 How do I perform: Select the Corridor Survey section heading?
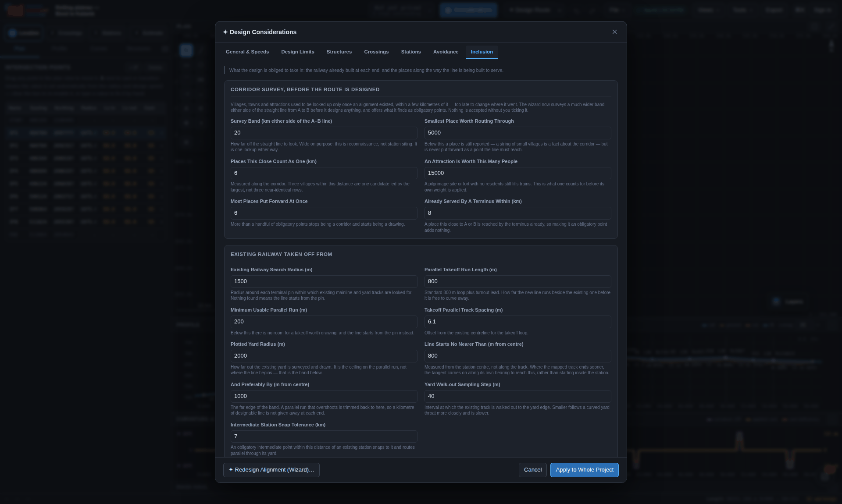coord(305,89)
